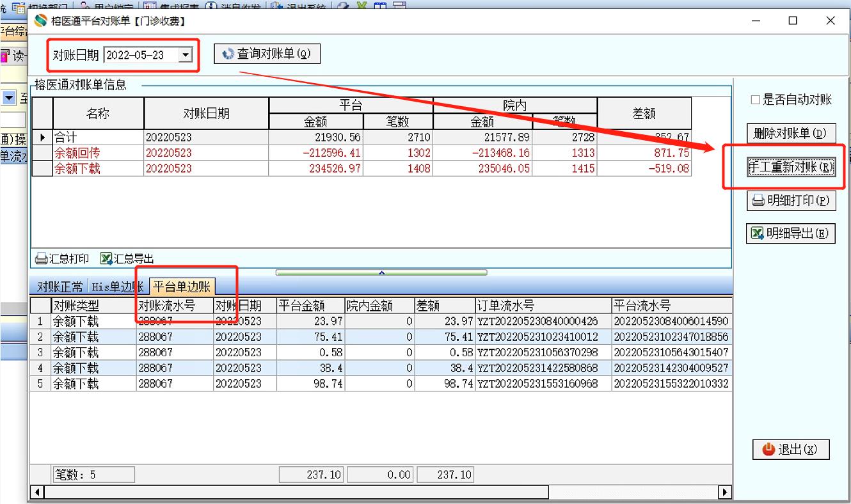Click order number YZT202205231553160968
851x504 pixels.
543,384
